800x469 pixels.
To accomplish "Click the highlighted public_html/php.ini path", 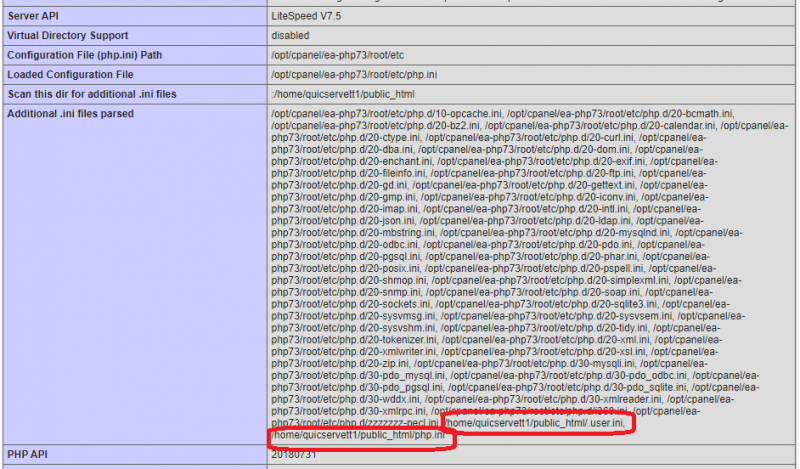I will 357,435.
